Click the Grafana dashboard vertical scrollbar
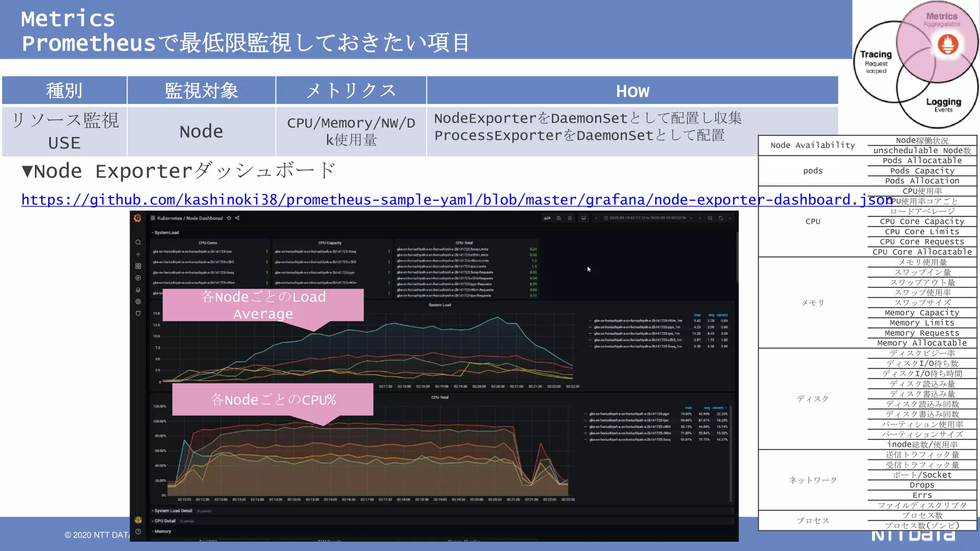 [x=737, y=258]
